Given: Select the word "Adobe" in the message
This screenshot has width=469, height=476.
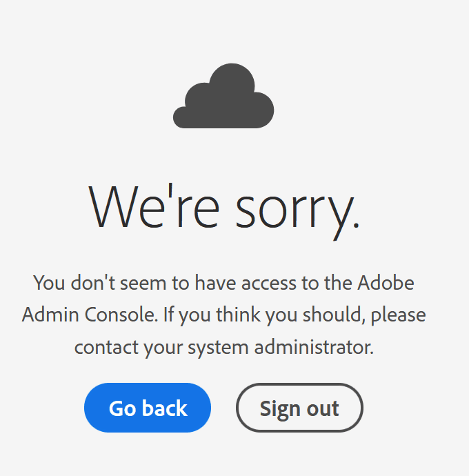Looking at the screenshot, I should (386, 283).
